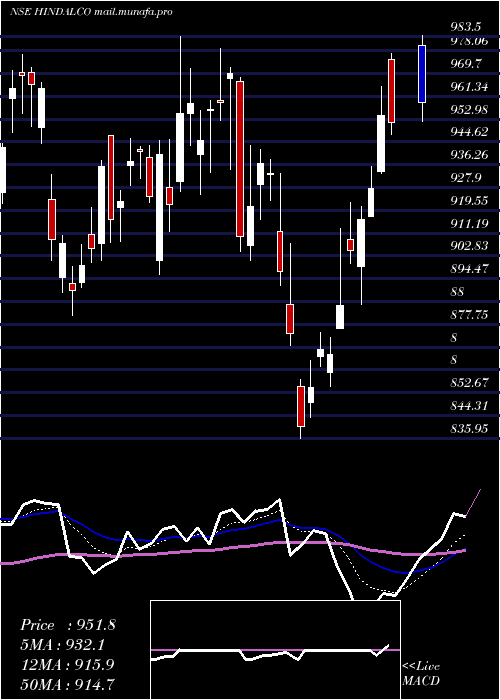This screenshot has height=700, width=500.
Task: Click the tall red candle near 969.7
Action: coord(392,91)
